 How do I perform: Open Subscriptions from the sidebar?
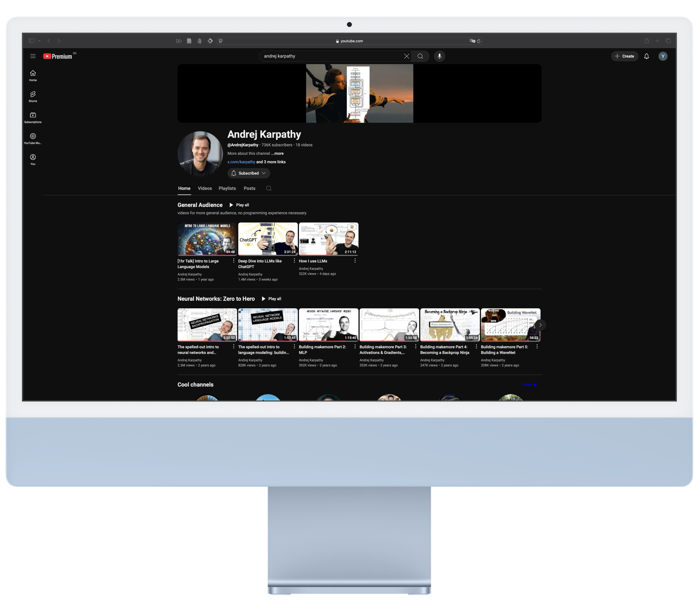33,117
